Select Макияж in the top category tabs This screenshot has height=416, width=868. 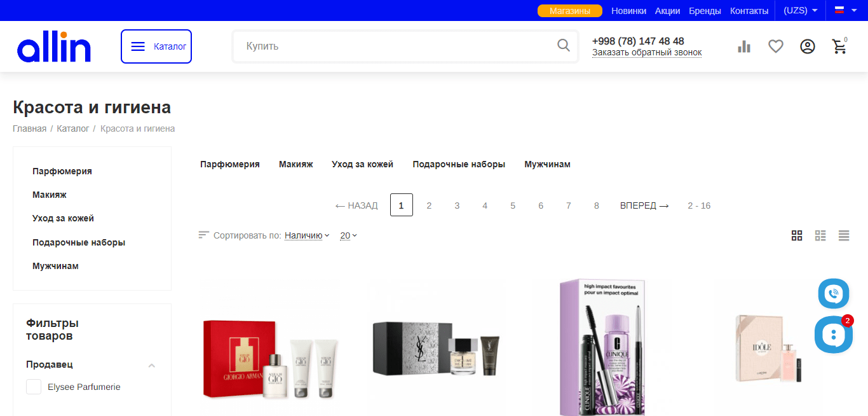(296, 164)
